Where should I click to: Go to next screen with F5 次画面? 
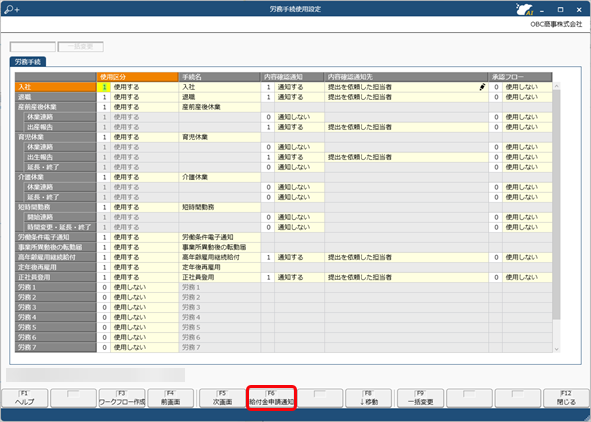coord(222,398)
